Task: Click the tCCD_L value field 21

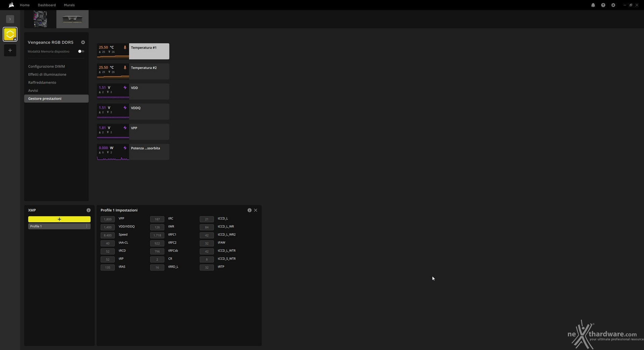Action: (x=207, y=219)
